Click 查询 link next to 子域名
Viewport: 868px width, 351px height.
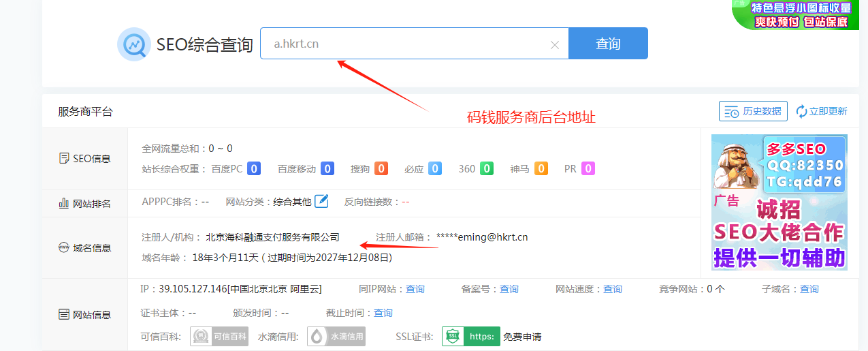click(x=809, y=289)
